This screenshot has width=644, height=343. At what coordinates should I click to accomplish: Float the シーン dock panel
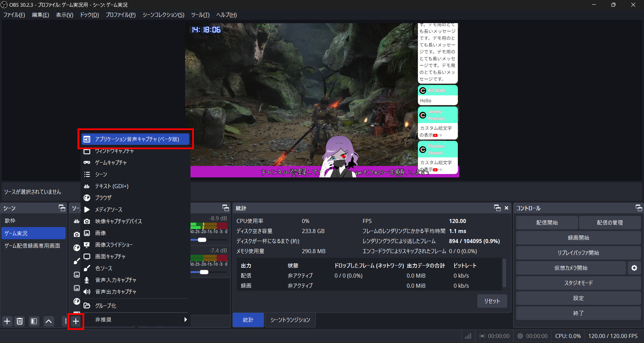point(62,208)
